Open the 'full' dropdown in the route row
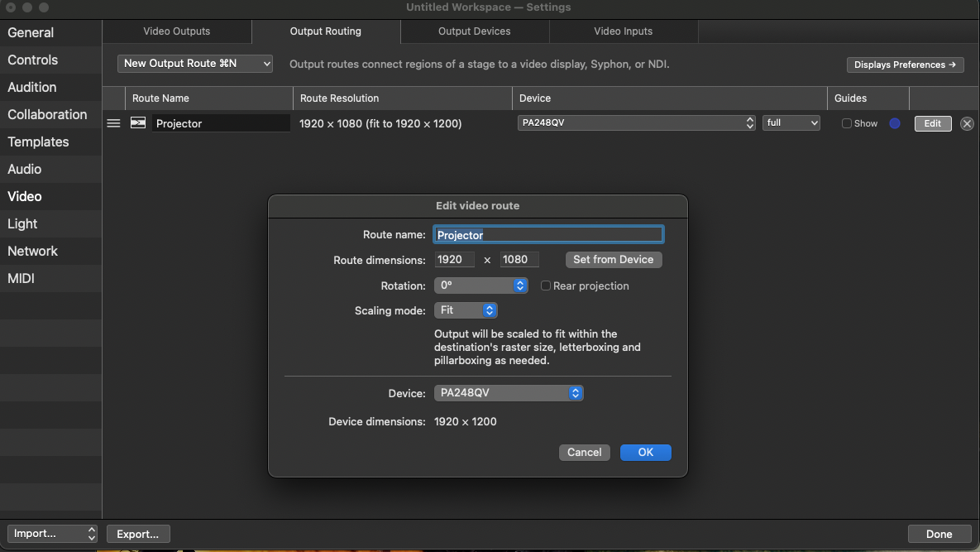The height and width of the screenshot is (552, 980). coord(791,123)
